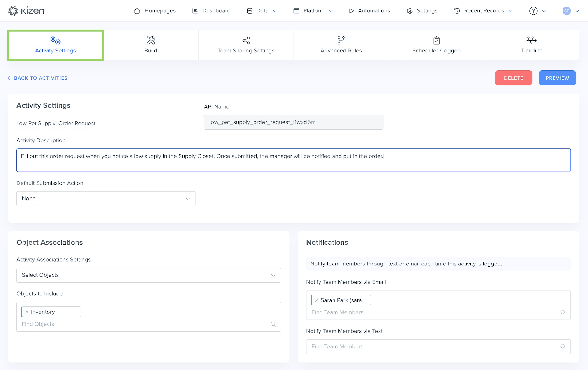Viewport: 588px width, 370px height.
Task: Click the help question mark icon
Action: (533, 11)
